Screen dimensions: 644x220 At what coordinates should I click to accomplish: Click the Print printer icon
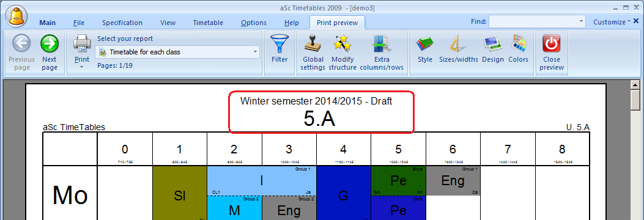click(x=82, y=43)
